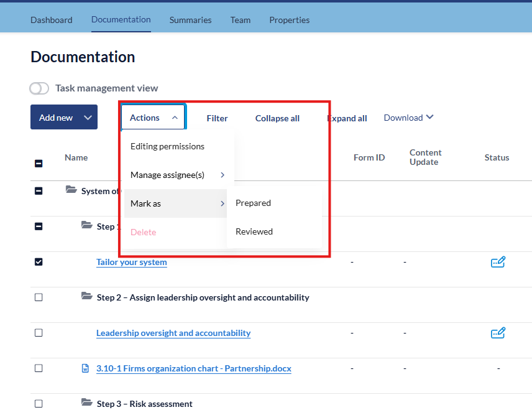Click the edit status icon for Tailor your system
Image resolution: width=532 pixels, height=415 pixels.
(x=497, y=262)
